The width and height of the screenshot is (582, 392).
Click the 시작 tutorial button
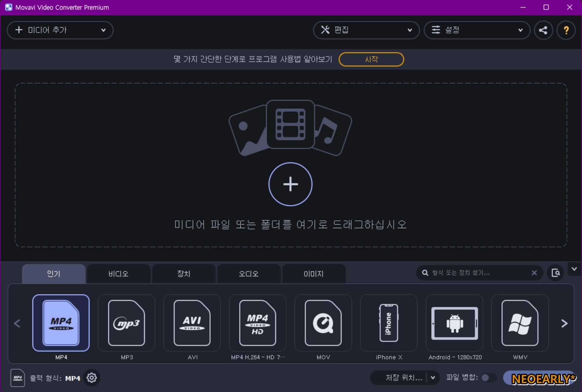pos(371,59)
